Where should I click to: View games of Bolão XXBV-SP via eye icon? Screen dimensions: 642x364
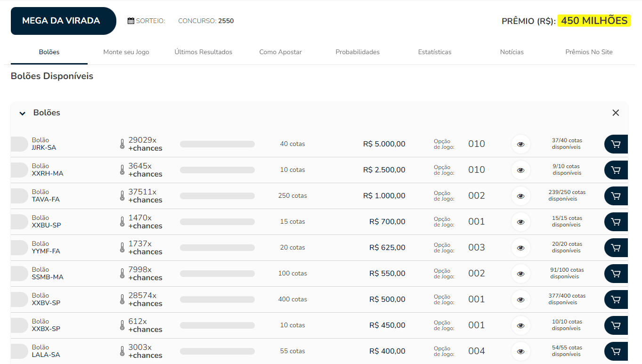point(520,299)
